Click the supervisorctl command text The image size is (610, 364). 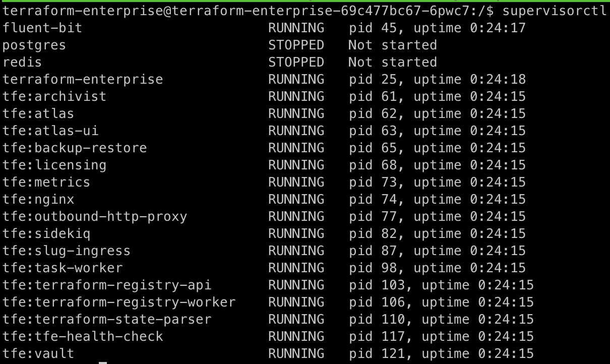(555, 11)
